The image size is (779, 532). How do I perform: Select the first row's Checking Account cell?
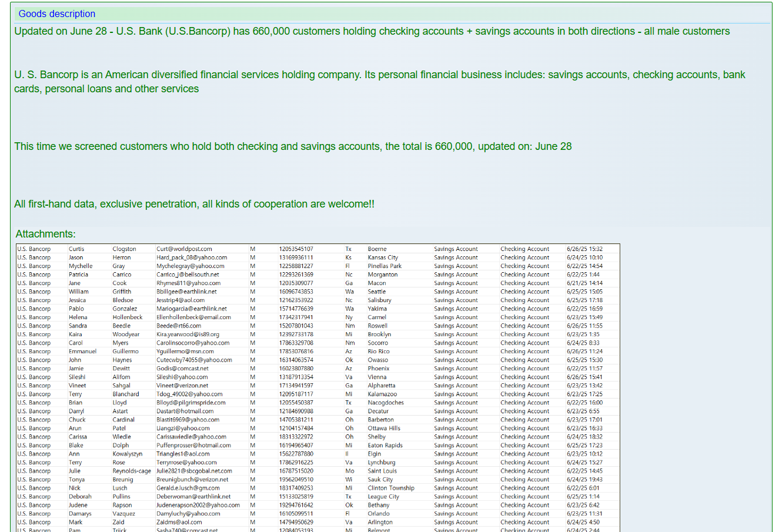click(524, 249)
